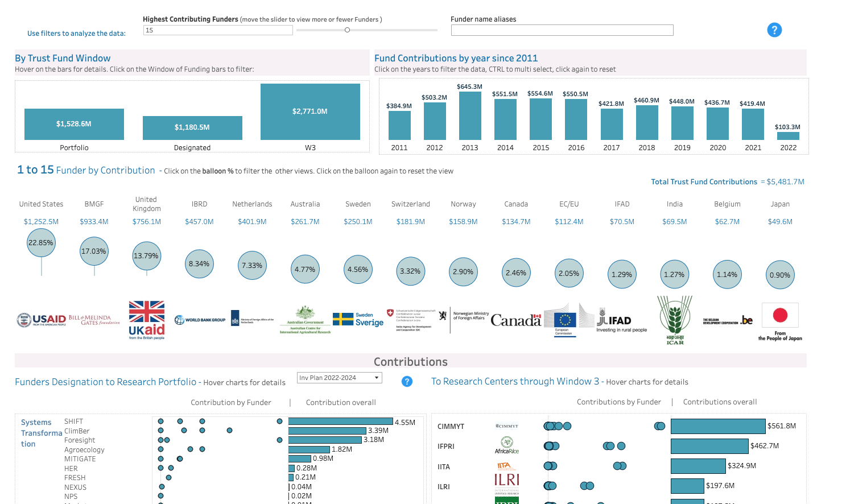846x504 pixels.
Task: Click the Funder name aliases input field
Action: pos(562,30)
